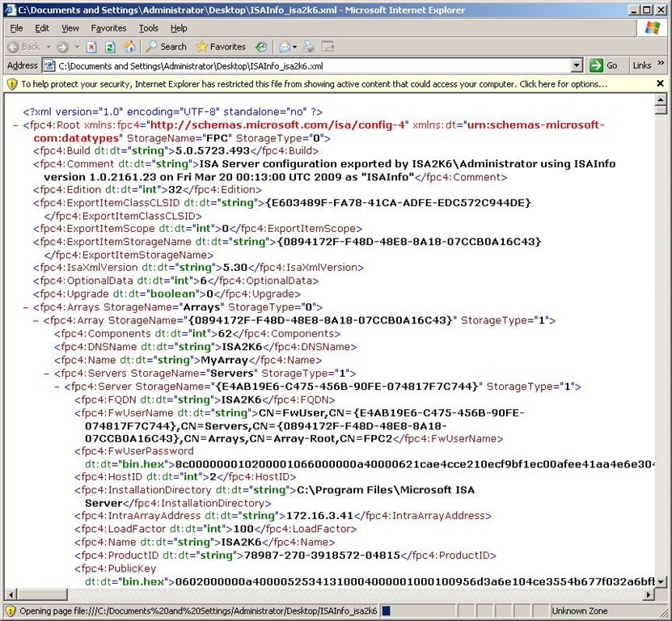Click the horizontal scrollbar left arrow
This screenshot has height=621, width=672.
tap(11, 594)
